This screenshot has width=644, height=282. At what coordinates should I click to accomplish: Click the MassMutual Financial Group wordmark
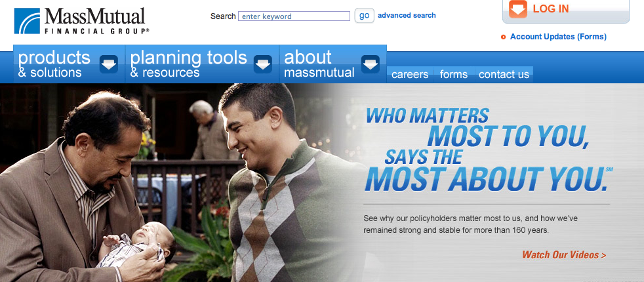point(97,21)
